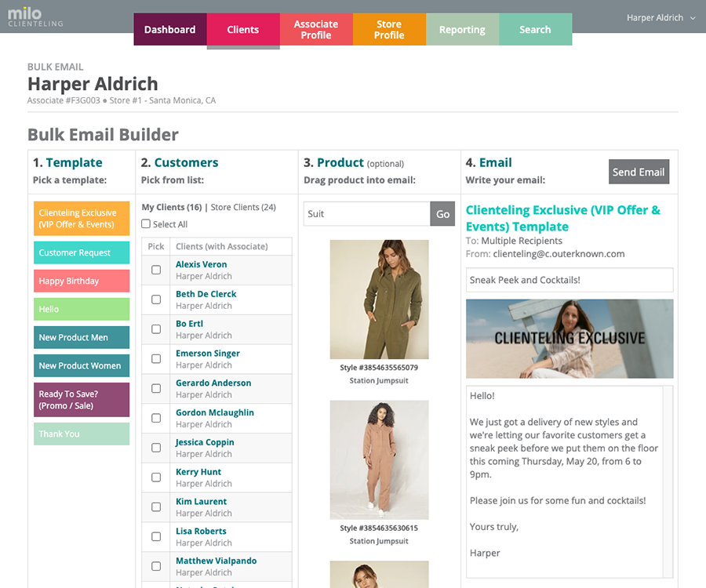Click the text Style #3854635565079
The image size is (706, 588).
pos(379,368)
